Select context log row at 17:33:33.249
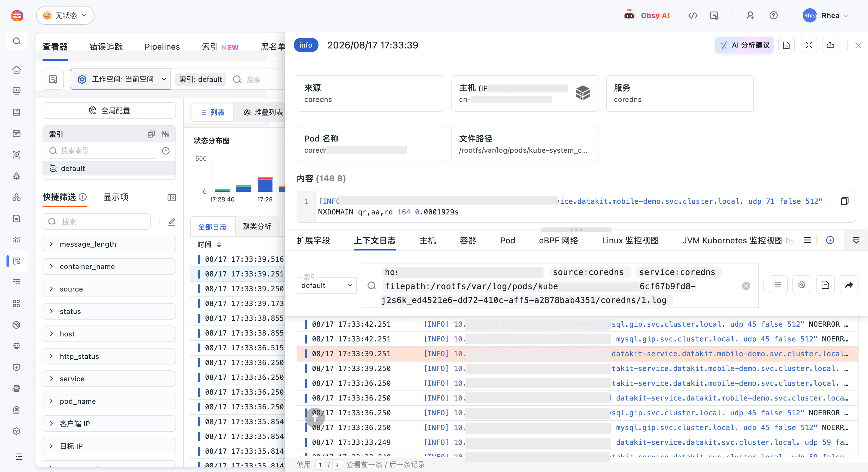 tap(577, 442)
